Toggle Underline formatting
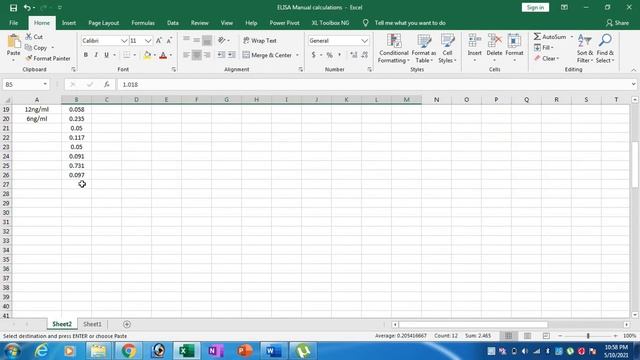 106,55
